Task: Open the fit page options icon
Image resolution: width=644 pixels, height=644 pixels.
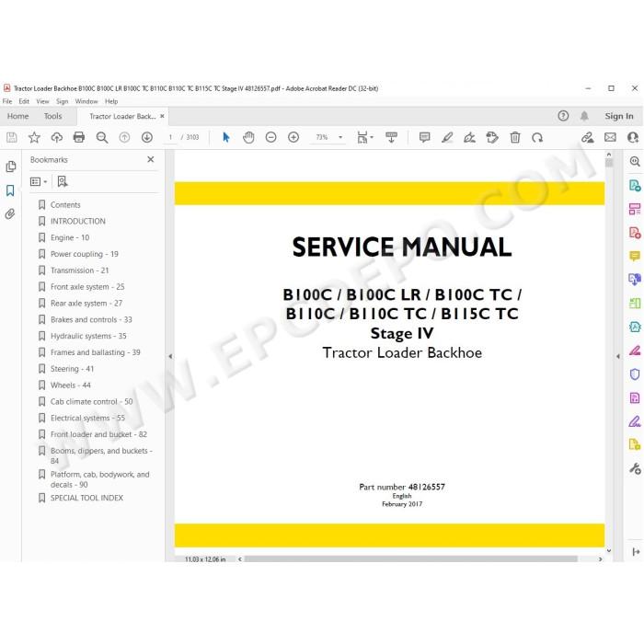Action: (x=364, y=137)
